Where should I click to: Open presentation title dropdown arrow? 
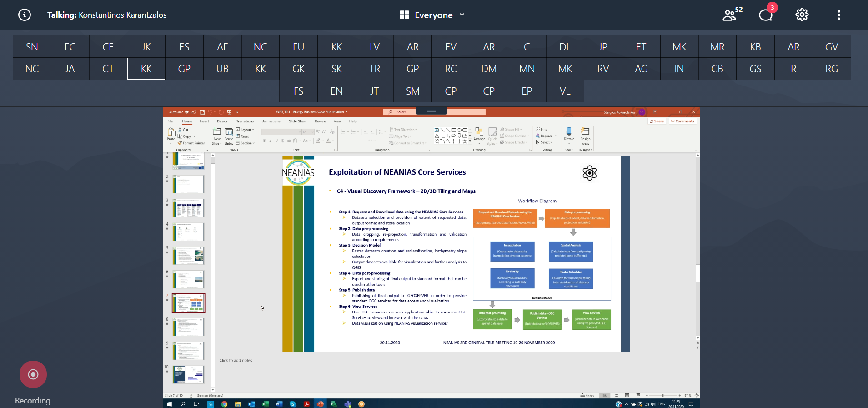pos(346,112)
